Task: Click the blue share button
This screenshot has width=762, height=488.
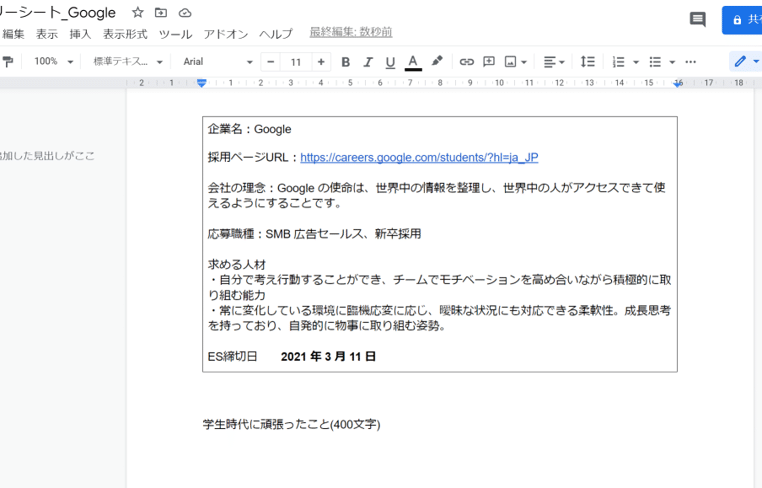Action: tap(742, 20)
